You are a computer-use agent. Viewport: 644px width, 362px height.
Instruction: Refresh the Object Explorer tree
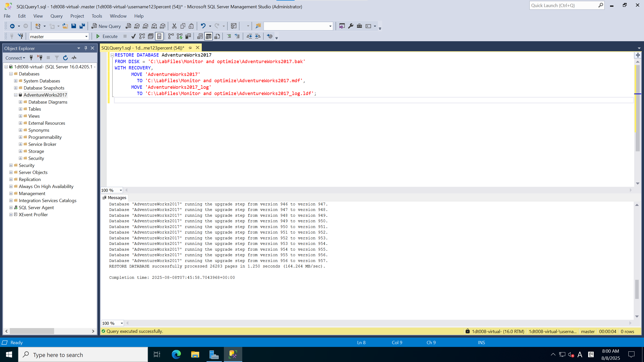(x=65, y=58)
